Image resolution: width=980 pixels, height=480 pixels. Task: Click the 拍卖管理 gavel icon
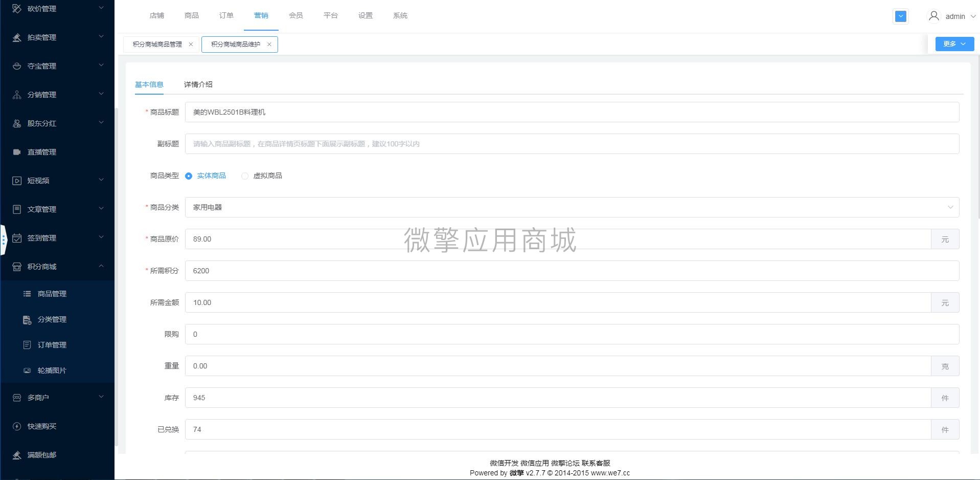click(x=17, y=37)
